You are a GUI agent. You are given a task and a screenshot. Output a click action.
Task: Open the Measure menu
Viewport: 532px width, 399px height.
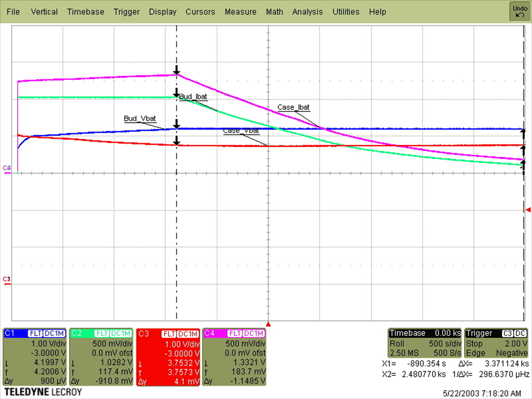tap(240, 12)
